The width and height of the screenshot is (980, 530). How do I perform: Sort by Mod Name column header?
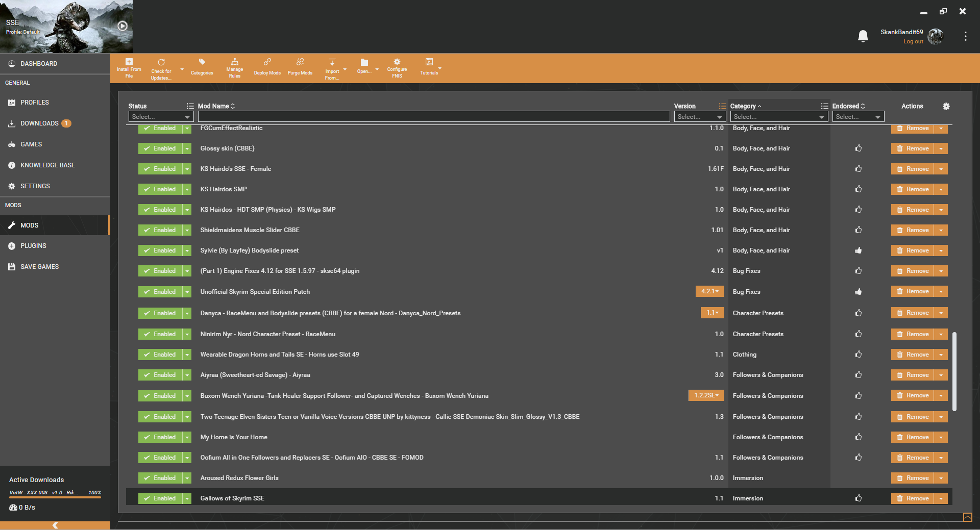(216, 106)
